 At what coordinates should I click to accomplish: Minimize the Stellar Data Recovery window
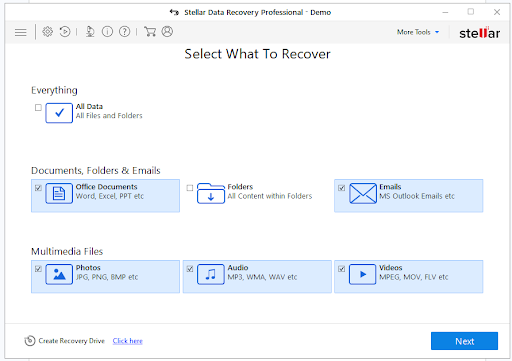(445, 12)
